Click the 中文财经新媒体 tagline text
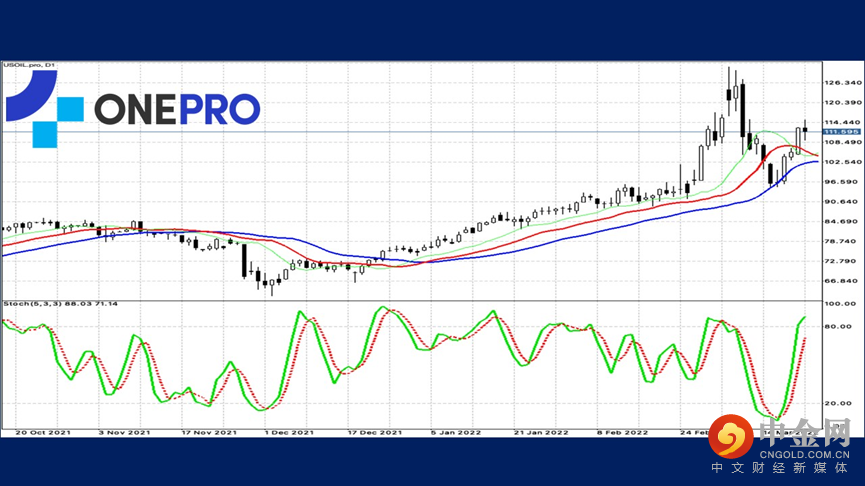Viewport: 865px width, 486px height. click(x=781, y=468)
